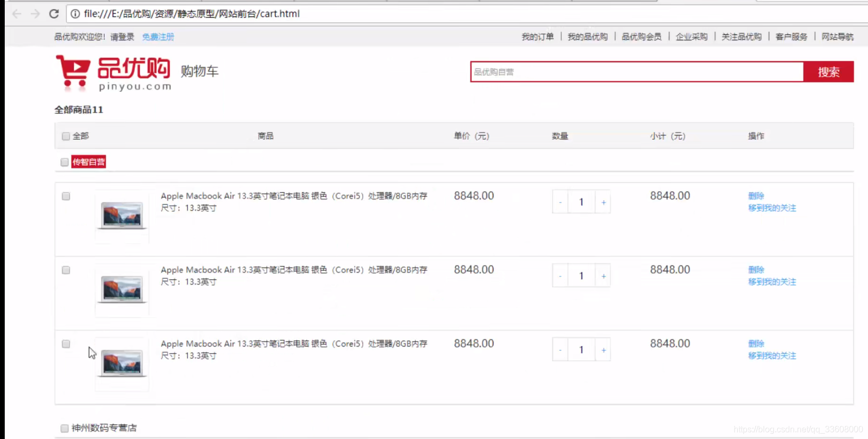This screenshot has width=868, height=439.
Task: Check the 神州数码专营店 shop checkbox
Action: coord(64,428)
